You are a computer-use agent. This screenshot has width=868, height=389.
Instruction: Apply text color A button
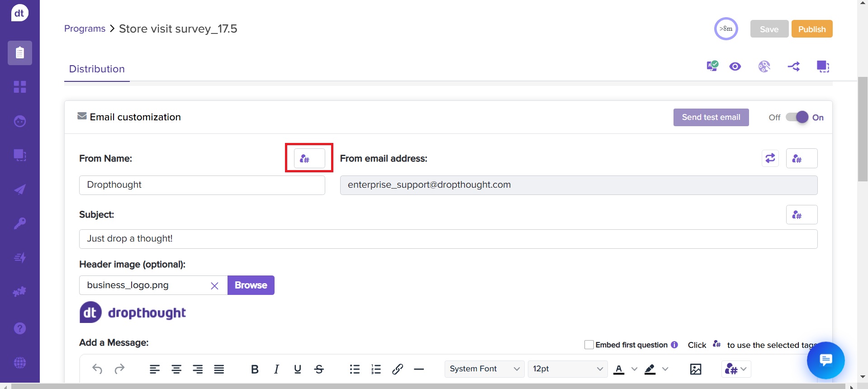click(619, 369)
